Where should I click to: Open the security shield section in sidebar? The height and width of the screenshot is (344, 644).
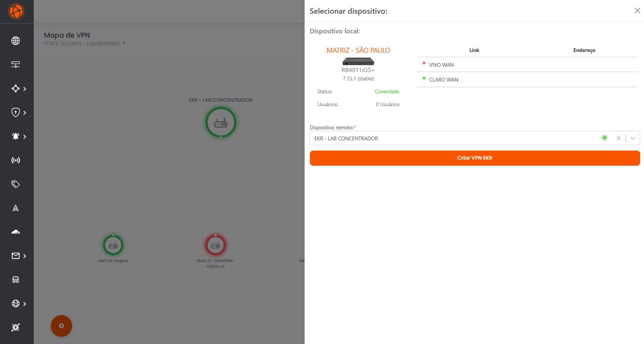click(16, 113)
